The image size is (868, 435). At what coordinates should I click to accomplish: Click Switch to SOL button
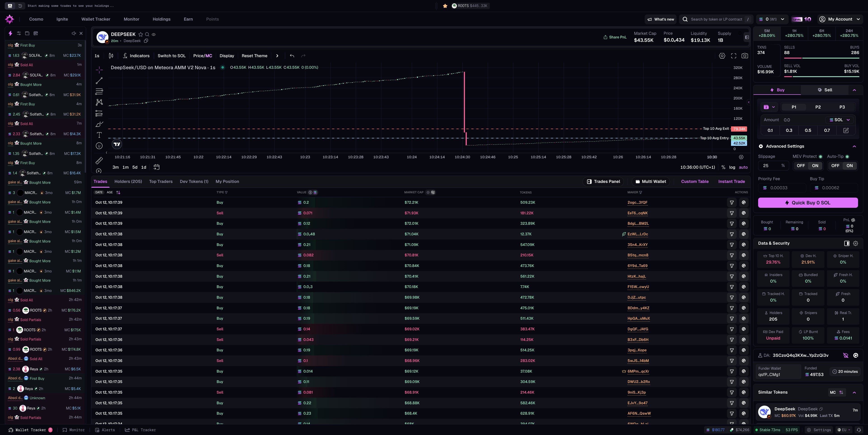click(172, 56)
